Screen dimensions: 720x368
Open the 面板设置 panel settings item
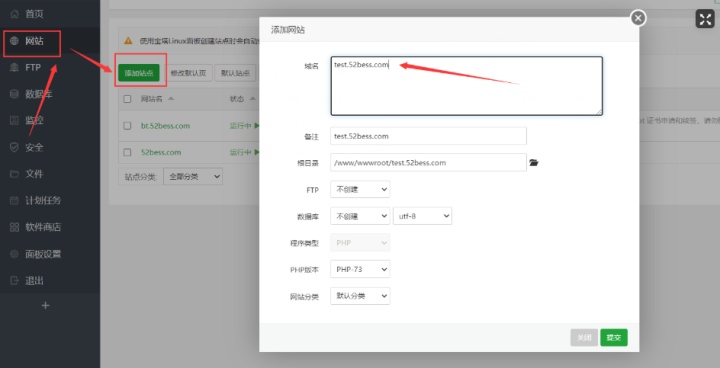pyautogui.click(x=50, y=254)
